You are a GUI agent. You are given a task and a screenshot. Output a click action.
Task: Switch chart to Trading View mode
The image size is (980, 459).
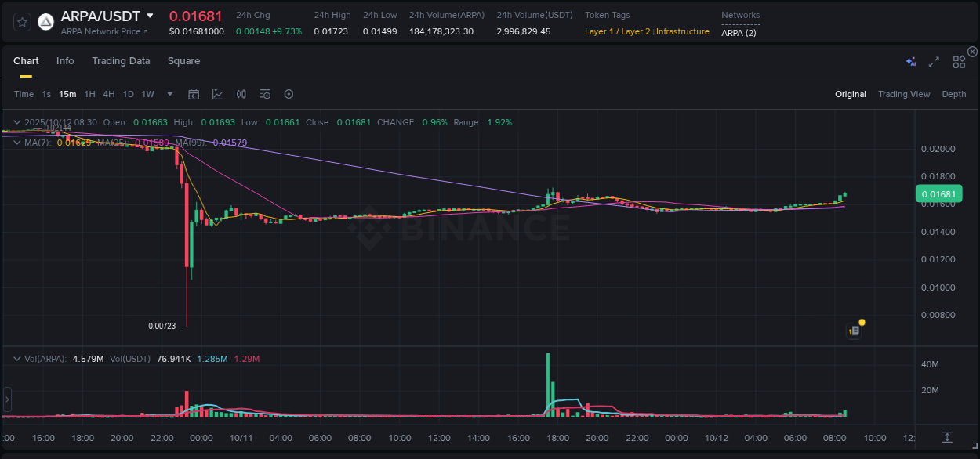[x=904, y=93]
